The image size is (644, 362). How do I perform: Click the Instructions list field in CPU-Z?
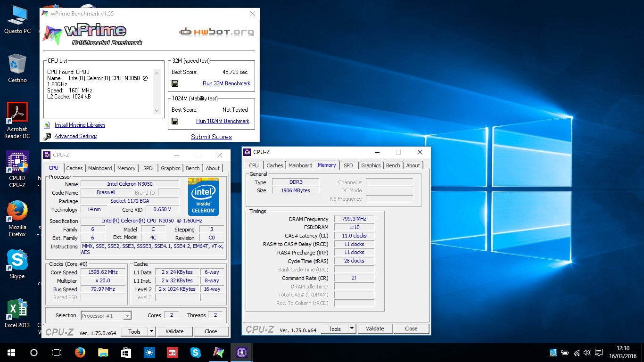click(152, 249)
